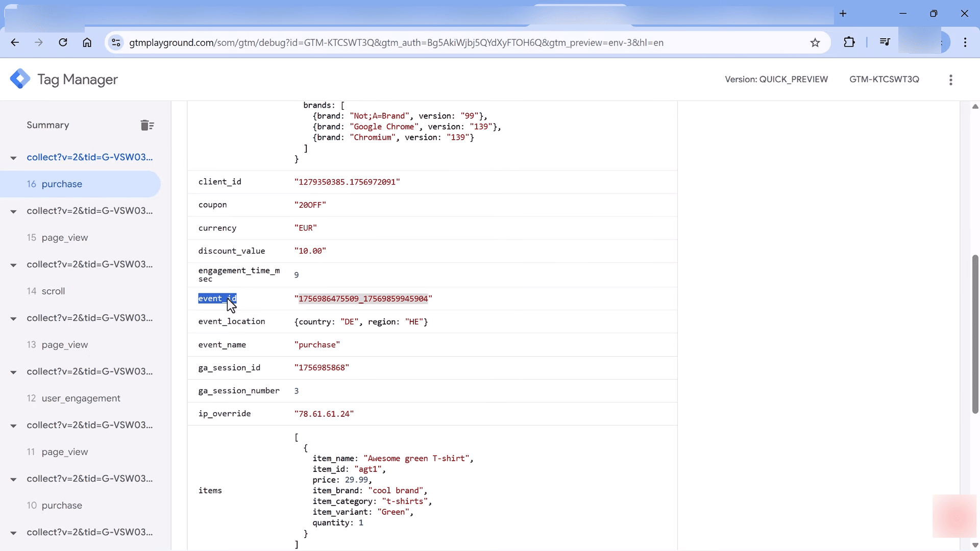Collapse the first collect request above purchase 16
Image resolution: width=980 pixels, height=551 pixels.
(13, 158)
